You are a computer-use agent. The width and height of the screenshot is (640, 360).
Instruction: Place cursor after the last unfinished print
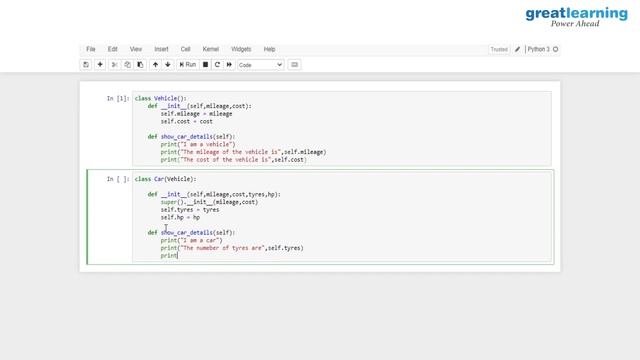pyautogui.click(x=178, y=256)
